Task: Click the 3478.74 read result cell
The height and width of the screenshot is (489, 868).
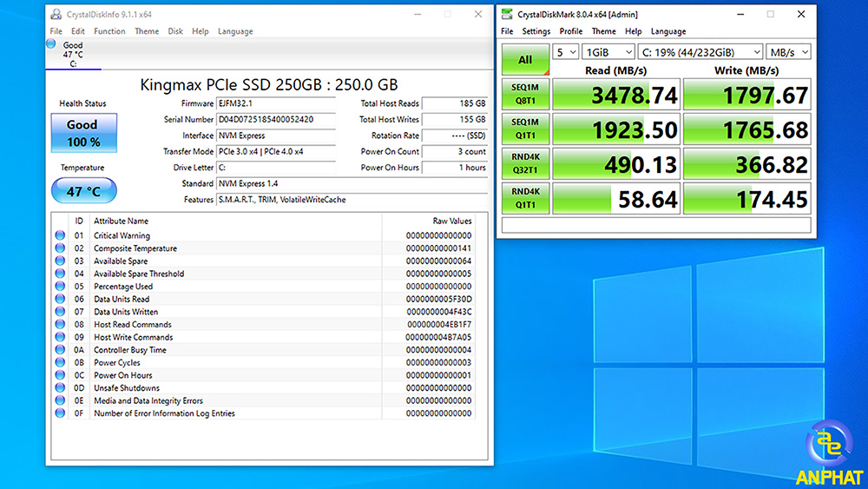Action: (x=616, y=94)
